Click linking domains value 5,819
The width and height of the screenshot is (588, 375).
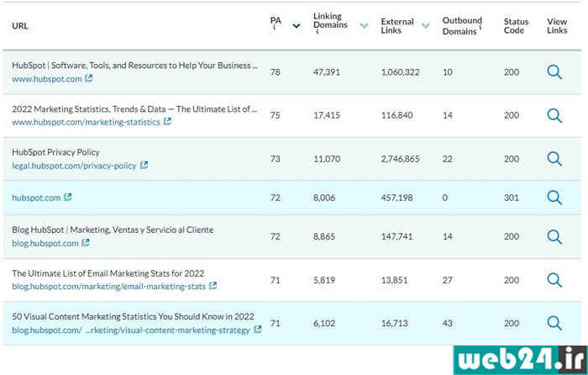[x=324, y=280]
